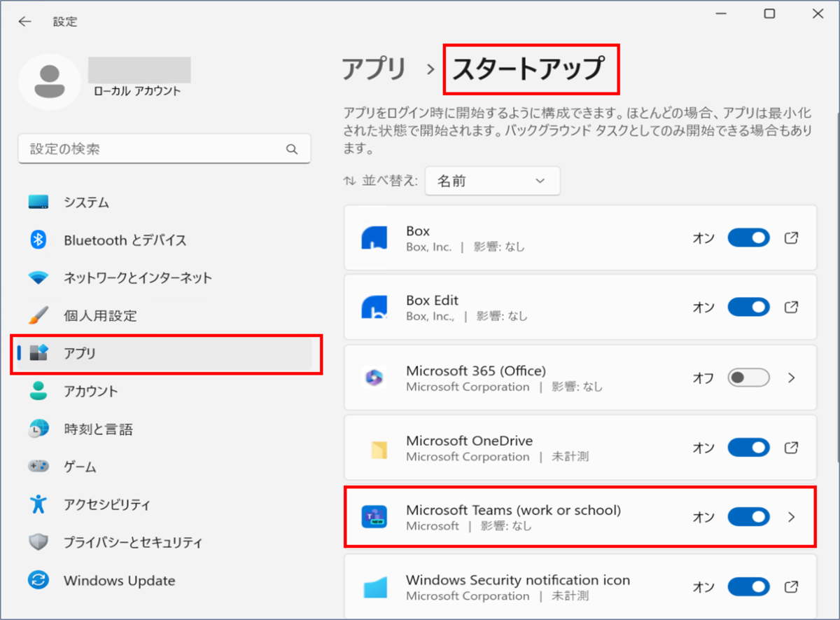Click the network Wi-Fi icon in sidebar
This screenshot has width=840, height=620.
point(38,278)
